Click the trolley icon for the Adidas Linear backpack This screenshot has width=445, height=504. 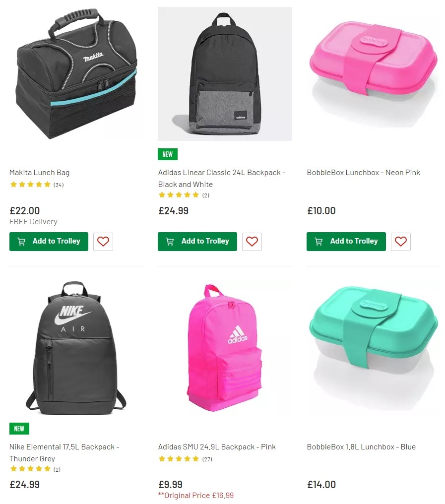[169, 242]
